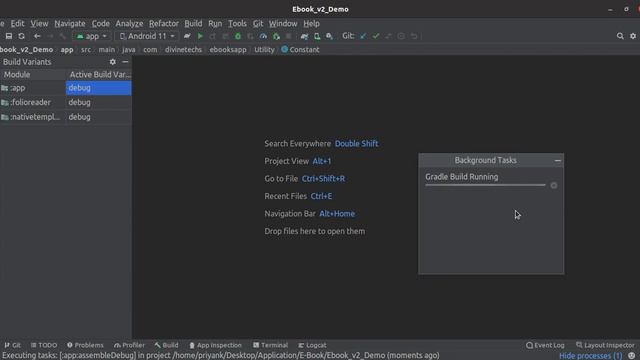The width and height of the screenshot is (640, 360).
Task: Click the Sync/Reload from disk icon
Action: (x=21, y=36)
